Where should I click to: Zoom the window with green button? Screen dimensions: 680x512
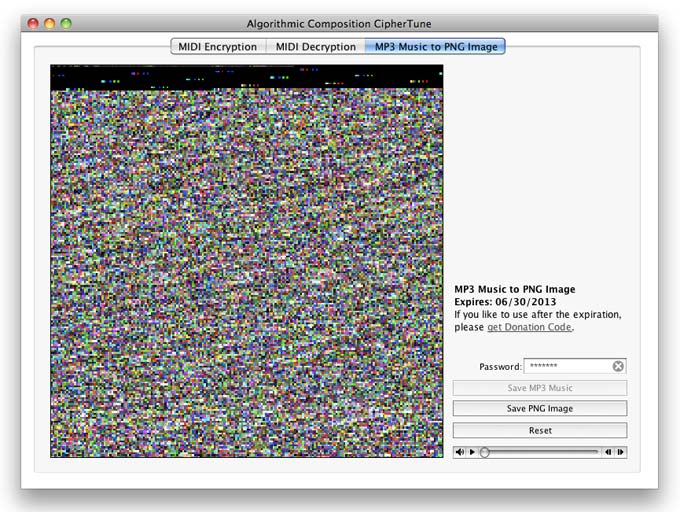click(x=66, y=23)
